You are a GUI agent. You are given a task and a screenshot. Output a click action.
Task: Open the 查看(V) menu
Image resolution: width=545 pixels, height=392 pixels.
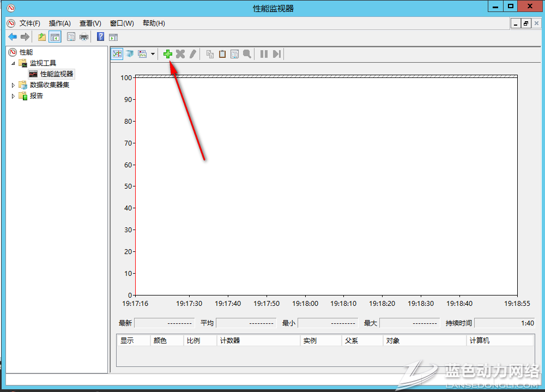[x=90, y=23]
